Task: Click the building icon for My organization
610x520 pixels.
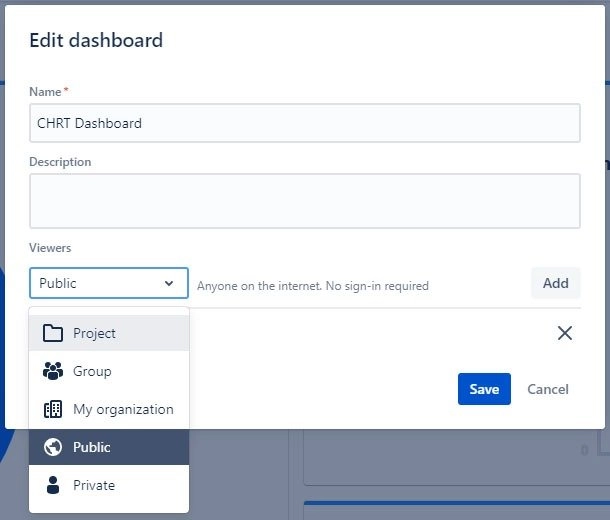Action: [x=53, y=409]
